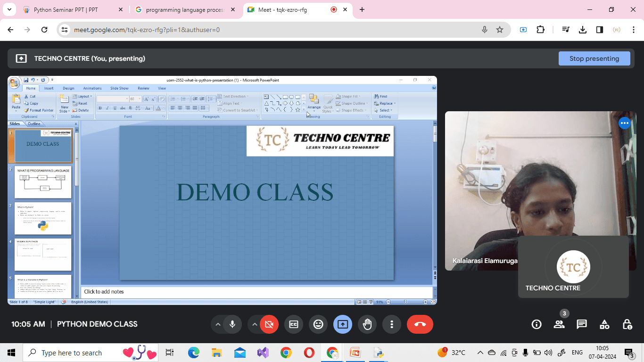Click the DEMO CLASS slide title text
Viewport: 644px width, 362px height.
pyautogui.click(x=255, y=192)
